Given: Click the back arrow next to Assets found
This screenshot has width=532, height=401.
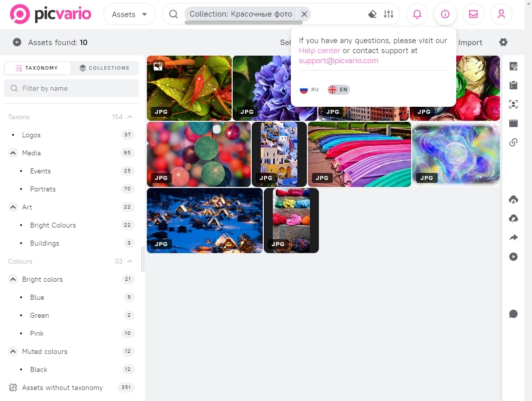Looking at the screenshot, I should click(x=17, y=42).
